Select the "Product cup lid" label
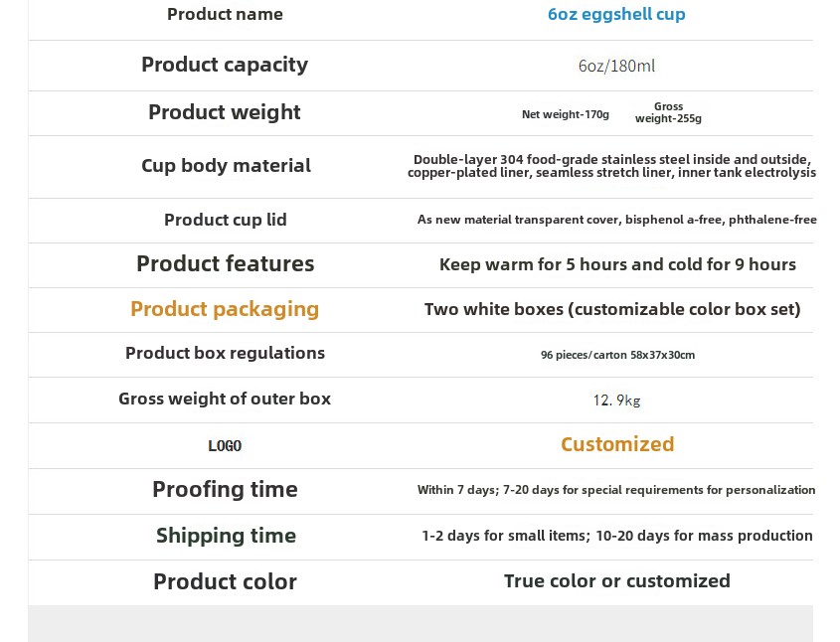The image size is (840, 642). tap(225, 220)
